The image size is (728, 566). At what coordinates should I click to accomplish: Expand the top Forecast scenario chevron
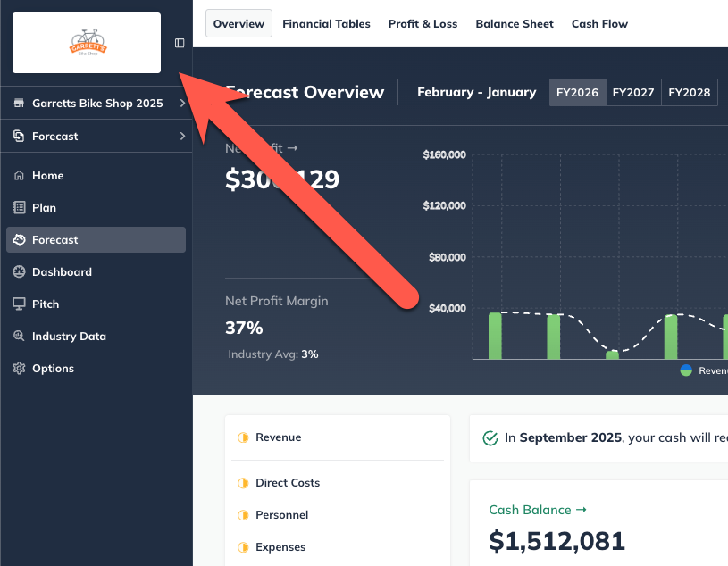point(182,136)
